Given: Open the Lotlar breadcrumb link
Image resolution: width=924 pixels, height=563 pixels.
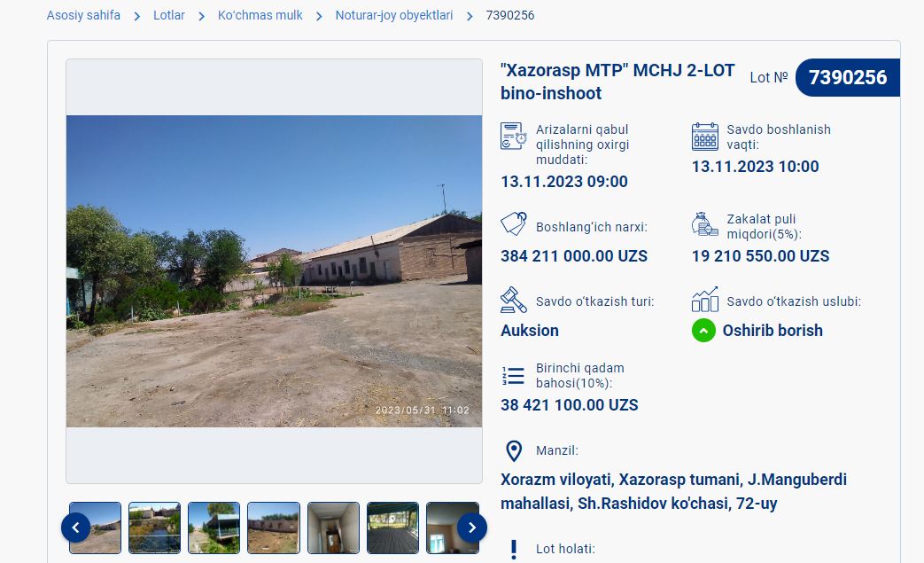Looking at the screenshot, I should 169,15.
